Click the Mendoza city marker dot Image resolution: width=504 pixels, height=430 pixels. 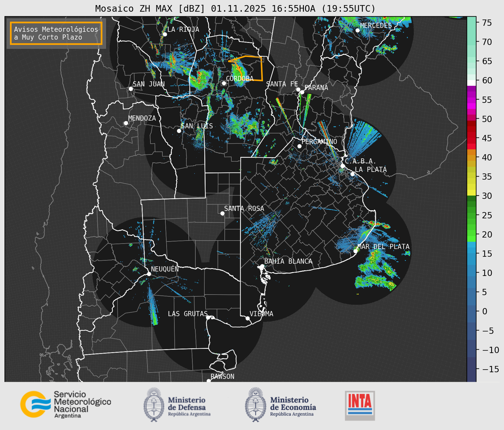pos(126,123)
